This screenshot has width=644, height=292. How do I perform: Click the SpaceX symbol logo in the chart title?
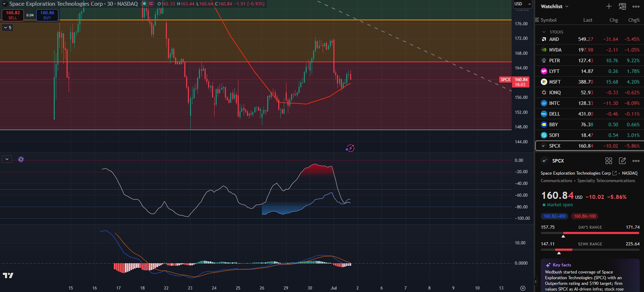[5, 4]
